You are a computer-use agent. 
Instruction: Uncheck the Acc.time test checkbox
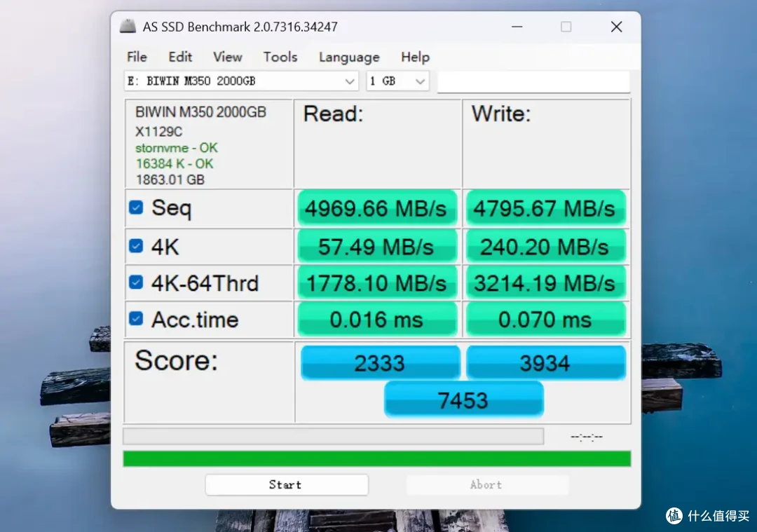pyautogui.click(x=136, y=319)
